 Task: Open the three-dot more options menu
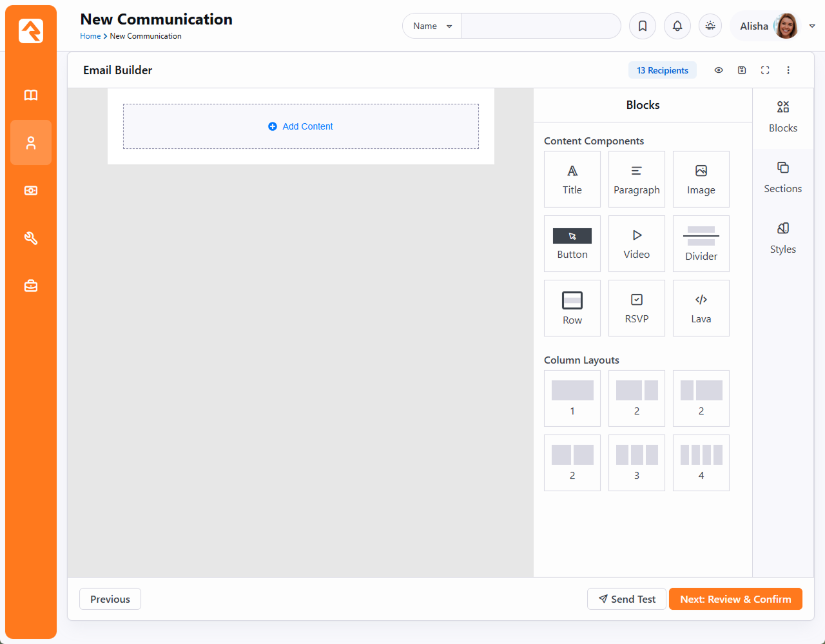click(x=788, y=70)
